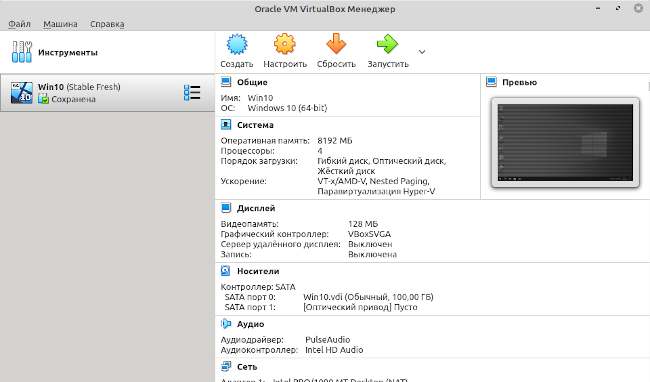Viewport: 650px width, 382px height.
Task: Open the Файл menu
Action: tap(19, 24)
